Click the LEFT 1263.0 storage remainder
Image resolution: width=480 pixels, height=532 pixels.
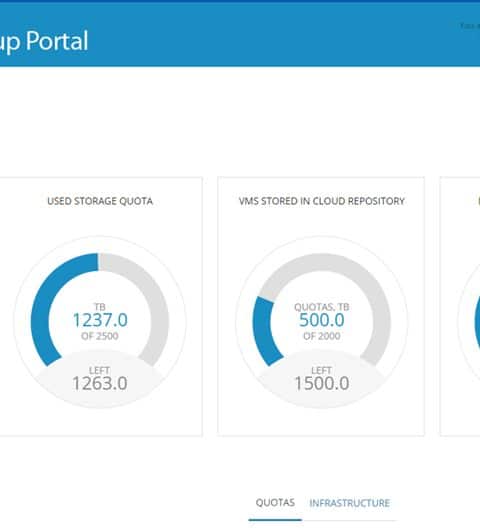(x=100, y=379)
